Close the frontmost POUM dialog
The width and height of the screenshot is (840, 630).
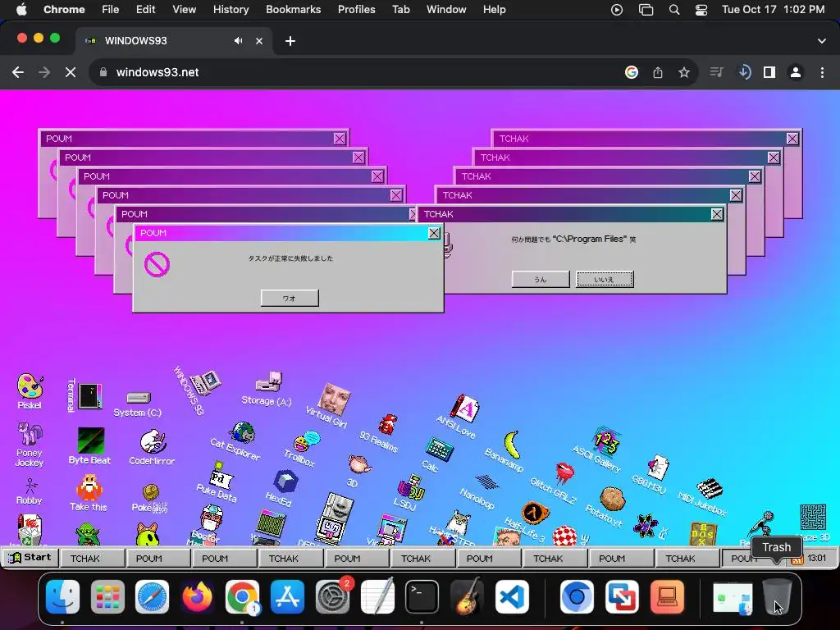(435, 233)
